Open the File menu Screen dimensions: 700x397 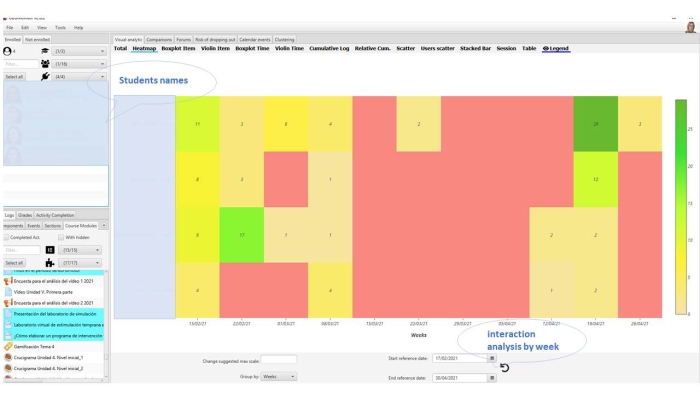pyautogui.click(x=9, y=28)
